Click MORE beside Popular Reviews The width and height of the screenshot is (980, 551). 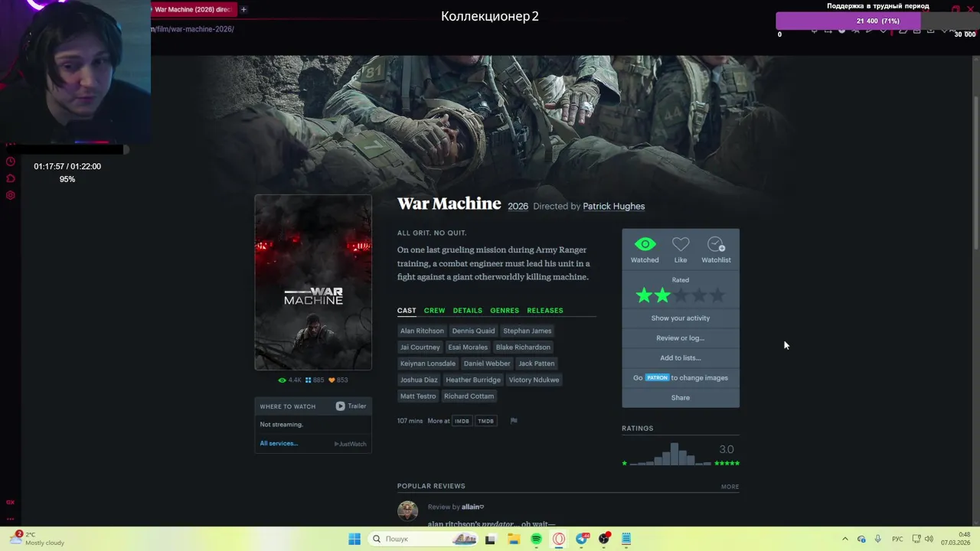pyautogui.click(x=730, y=487)
